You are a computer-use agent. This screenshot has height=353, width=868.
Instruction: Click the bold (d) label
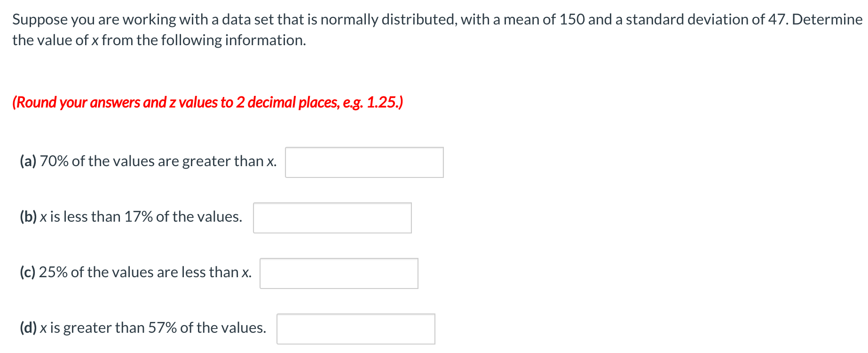pyautogui.click(x=28, y=328)
